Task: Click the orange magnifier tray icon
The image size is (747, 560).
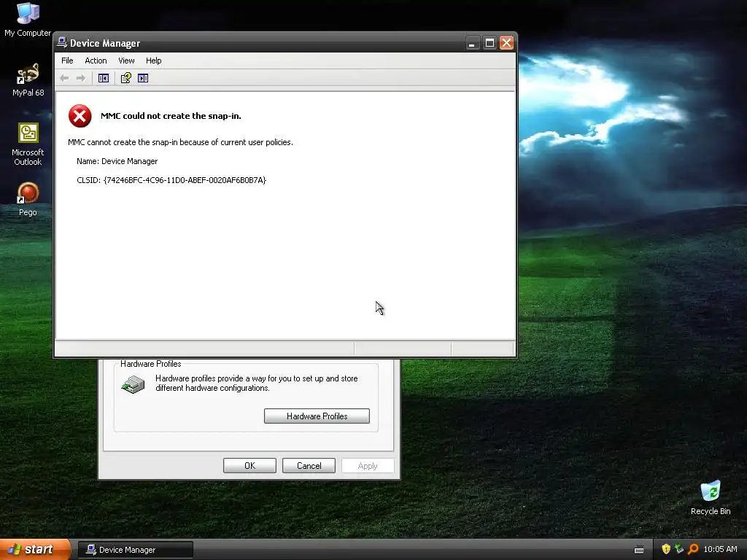Action: (x=693, y=549)
